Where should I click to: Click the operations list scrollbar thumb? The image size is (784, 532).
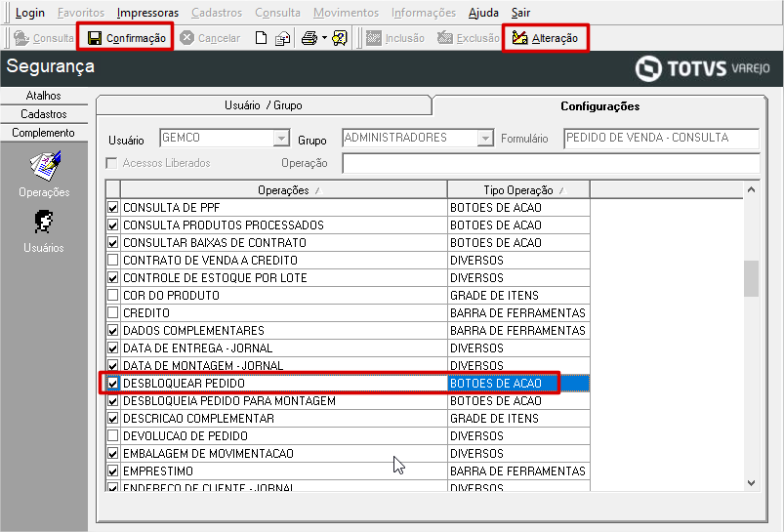coord(751,278)
